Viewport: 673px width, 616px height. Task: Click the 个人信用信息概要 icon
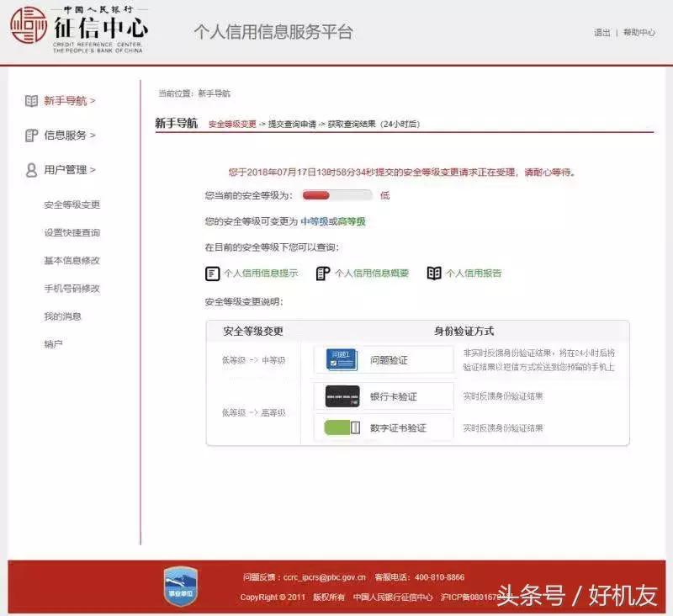322,272
